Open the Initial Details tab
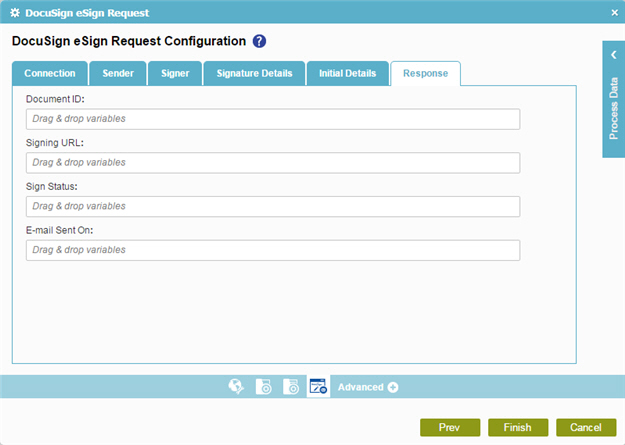 pyautogui.click(x=348, y=73)
